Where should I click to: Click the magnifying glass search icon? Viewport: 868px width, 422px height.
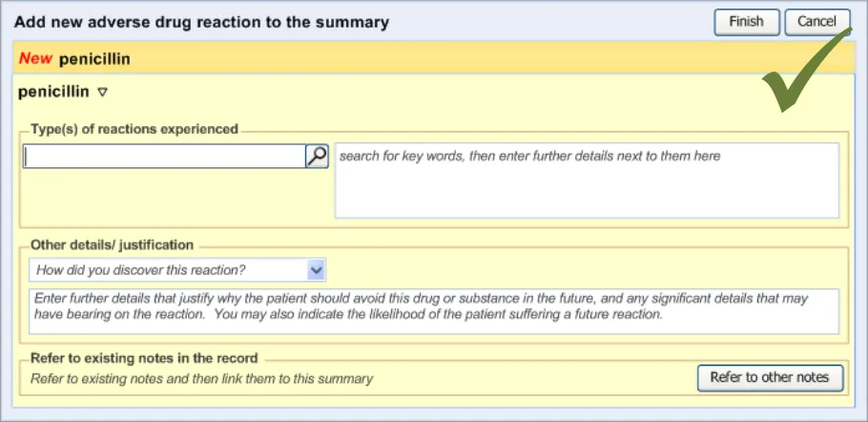(317, 157)
